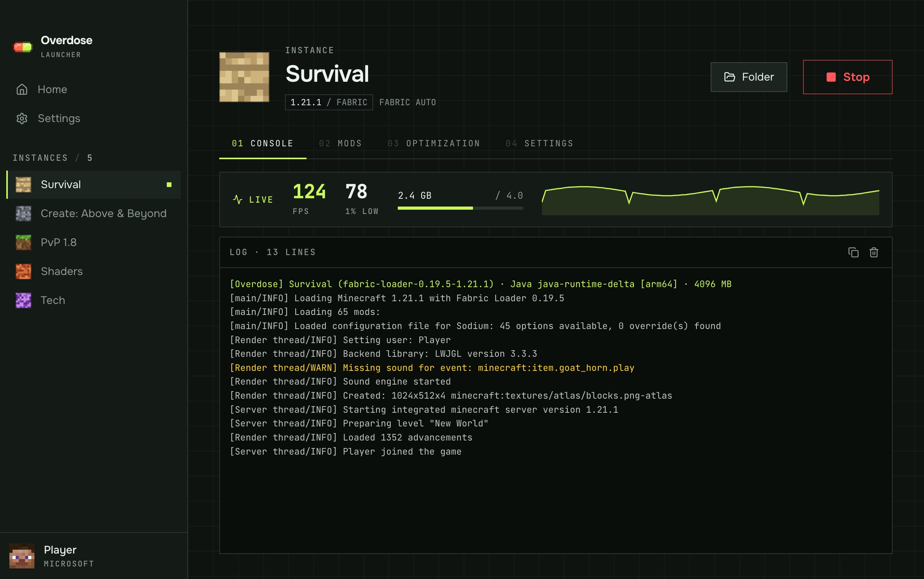The width and height of the screenshot is (924, 579).
Task: Click the 'Loading 65 mods' log line
Action: pos(305,312)
